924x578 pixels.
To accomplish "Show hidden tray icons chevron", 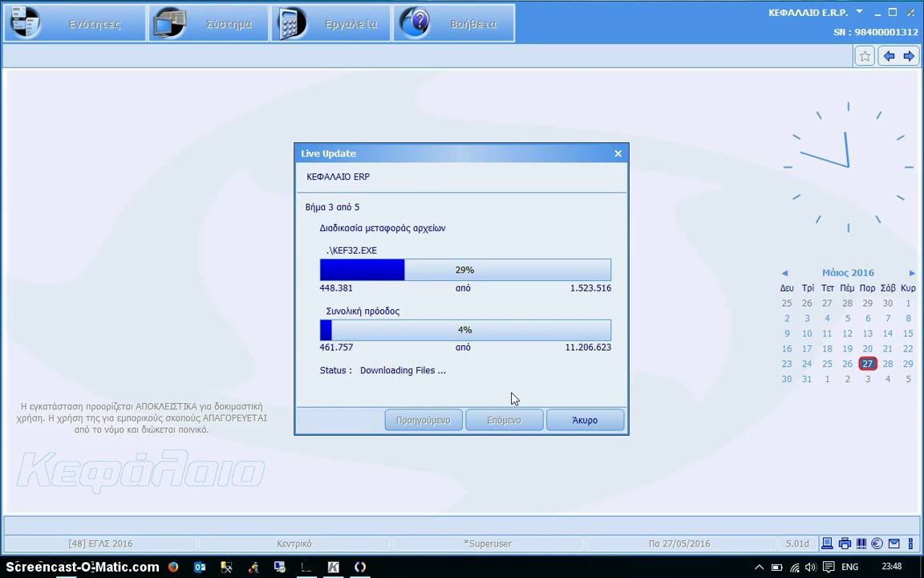I will point(759,568).
